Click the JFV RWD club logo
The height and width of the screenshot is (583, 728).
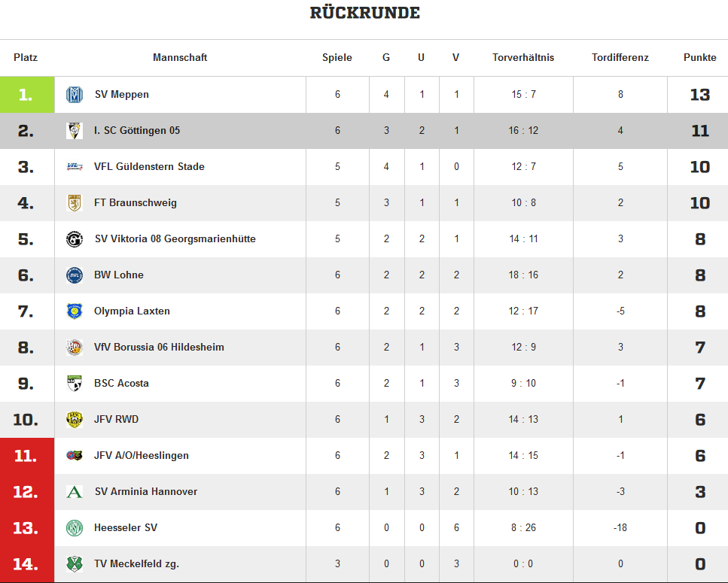tap(74, 420)
